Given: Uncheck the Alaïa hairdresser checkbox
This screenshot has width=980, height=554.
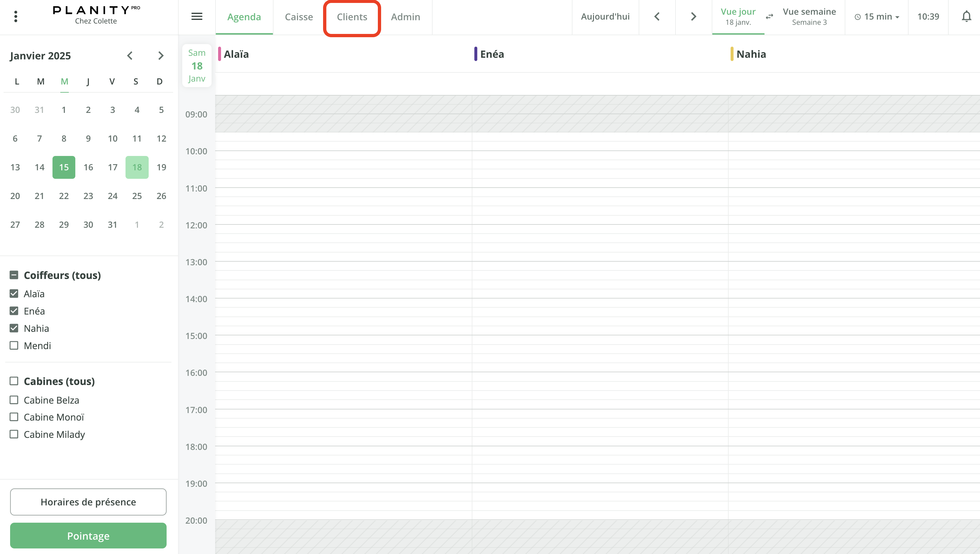Looking at the screenshot, I should 14,294.
